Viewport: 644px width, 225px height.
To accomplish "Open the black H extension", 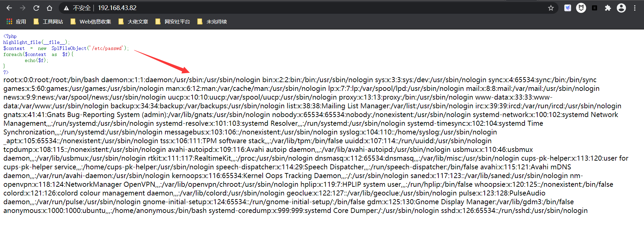I will coord(594,8).
